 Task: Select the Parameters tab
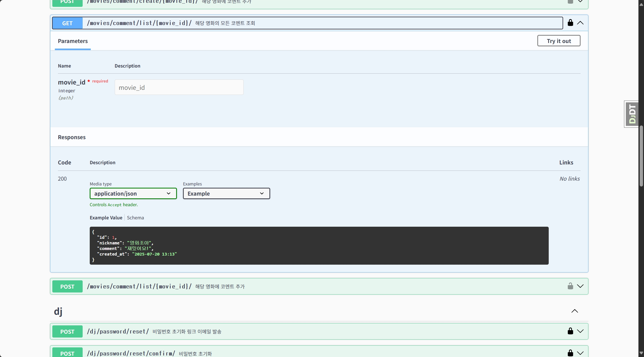pyautogui.click(x=73, y=41)
